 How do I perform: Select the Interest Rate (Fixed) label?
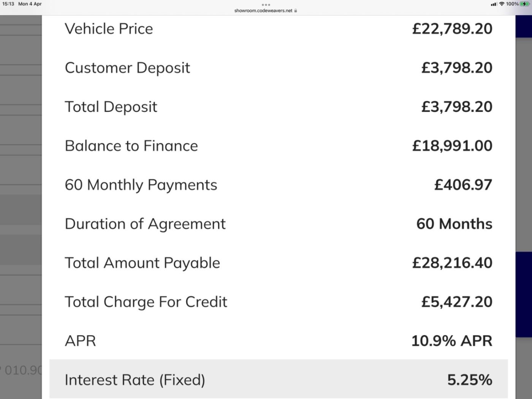click(135, 380)
